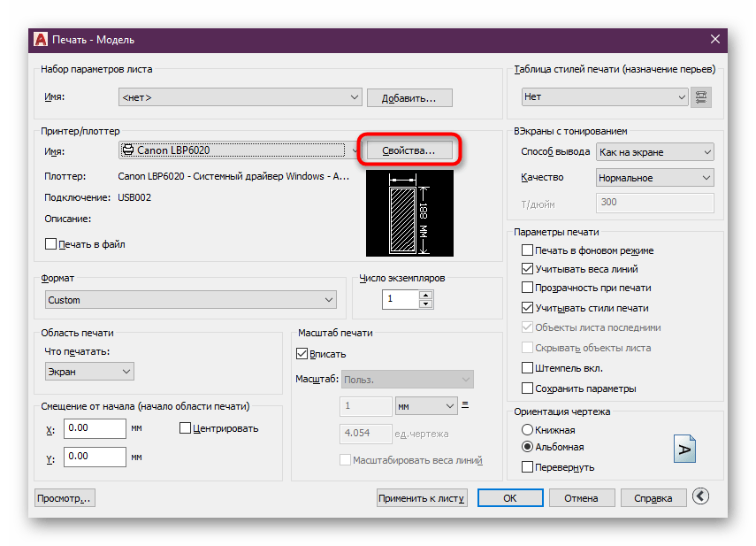Enable the Печать в файл checkbox
The width and height of the screenshot is (756, 546).
[50, 243]
